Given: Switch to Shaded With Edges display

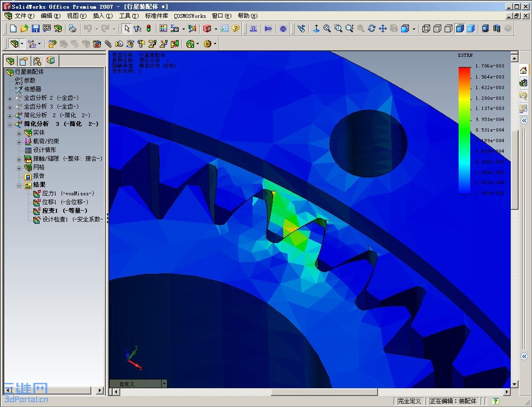Looking at the screenshot, I should point(460,28).
